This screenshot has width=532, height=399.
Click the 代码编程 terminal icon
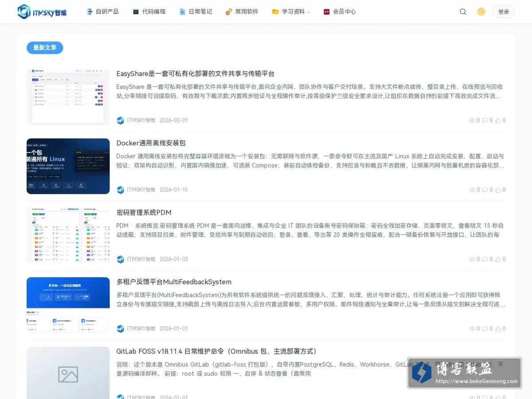pyautogui.click(x=136, y=12)
